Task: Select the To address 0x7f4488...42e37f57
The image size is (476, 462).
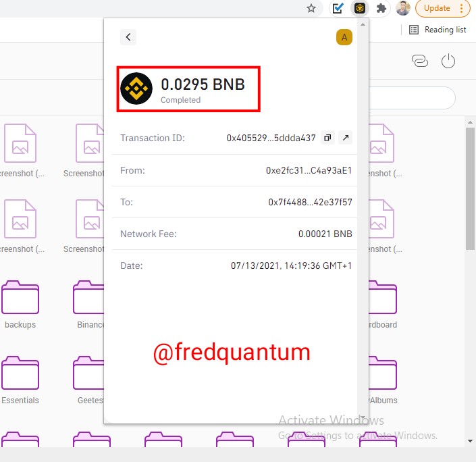Action: coord(310,202)
